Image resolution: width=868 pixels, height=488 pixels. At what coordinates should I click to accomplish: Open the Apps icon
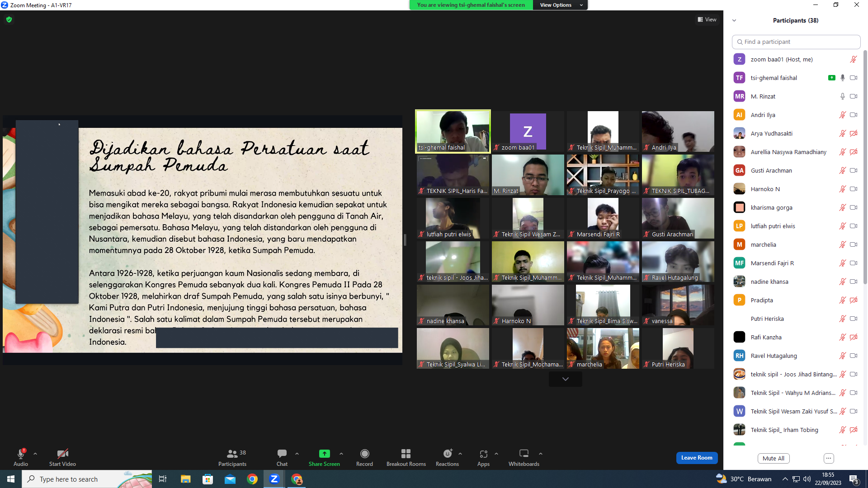coord(483,454)
